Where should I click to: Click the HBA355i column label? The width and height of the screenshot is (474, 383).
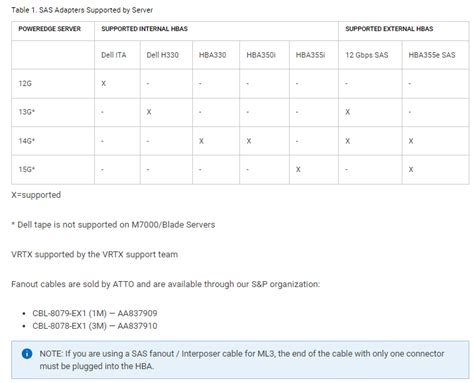310,55
